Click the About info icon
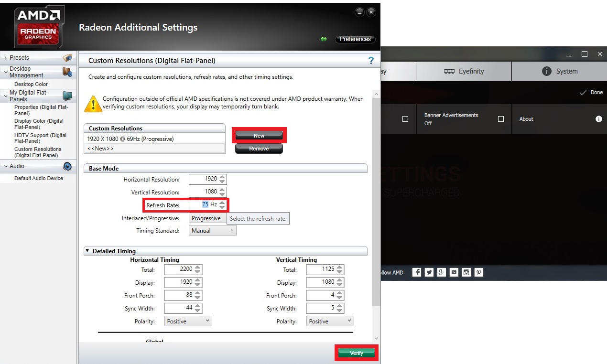The width and height of the screenshot is (607, 364). pyautogui.click(x=598, y=119)
